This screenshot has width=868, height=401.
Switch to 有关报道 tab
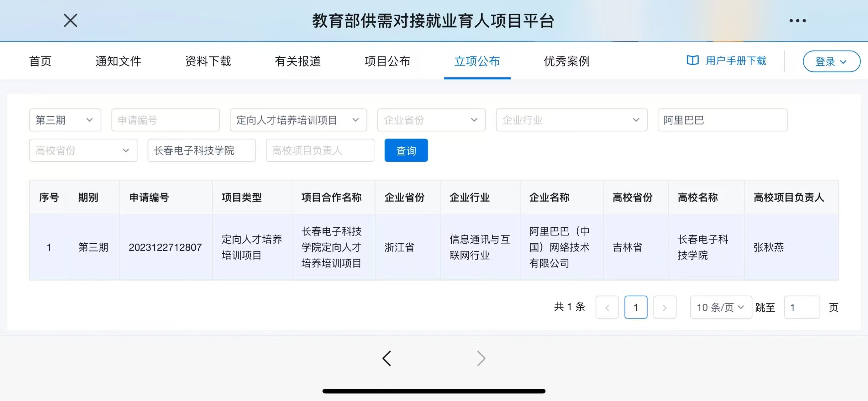point(297,61)
